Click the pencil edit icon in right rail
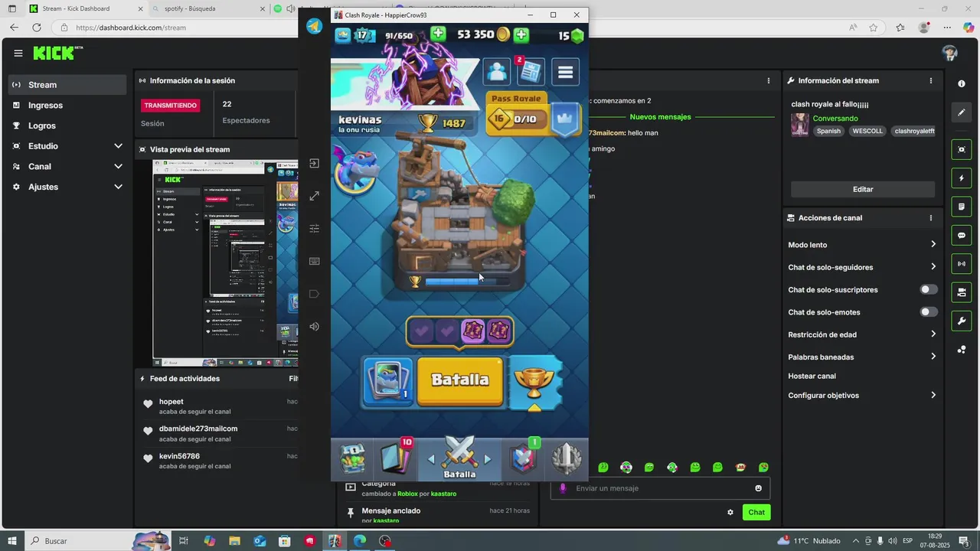The width and height of the screenshot is (980, 551). 962,112
